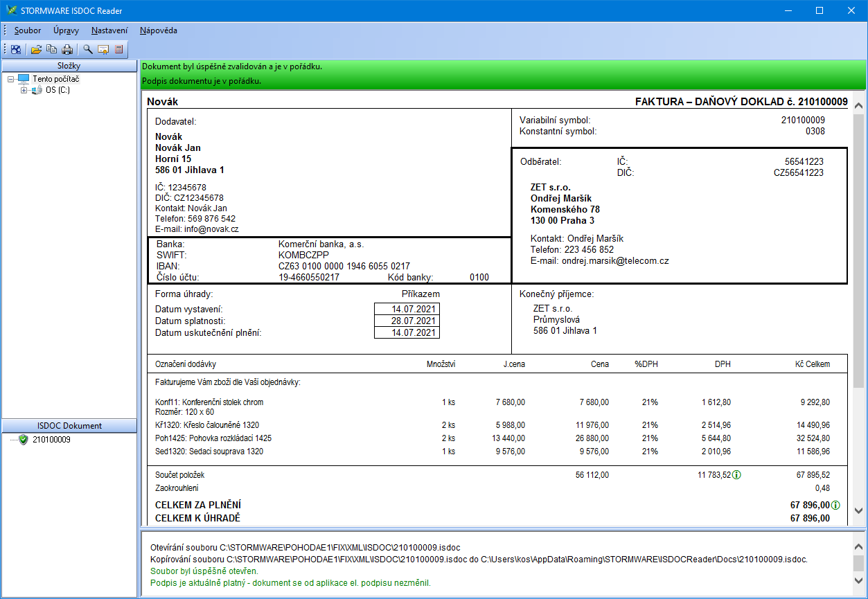
Task: Click the copy documents toolbar icon
Action: tap(51, 49)
